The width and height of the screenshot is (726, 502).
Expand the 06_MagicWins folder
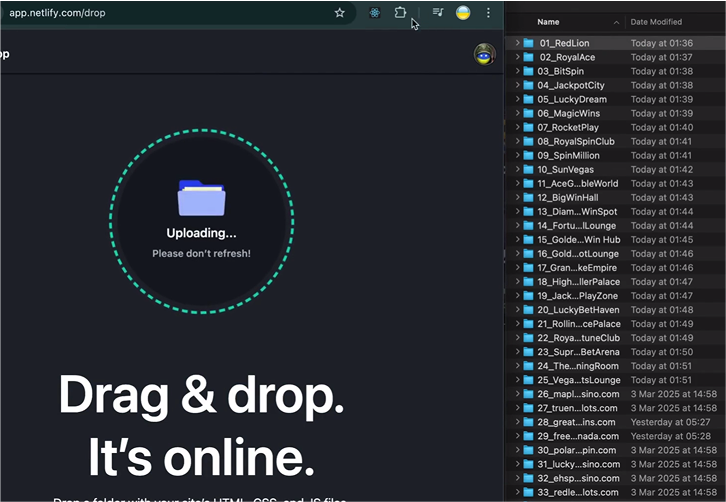coord(517,113)
